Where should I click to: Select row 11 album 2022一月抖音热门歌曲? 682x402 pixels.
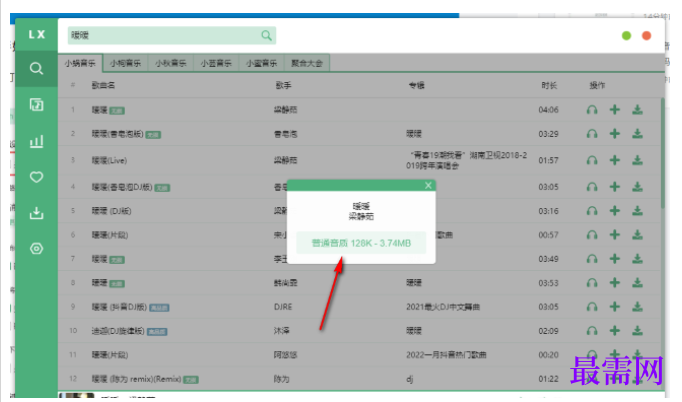click(446, 355)
